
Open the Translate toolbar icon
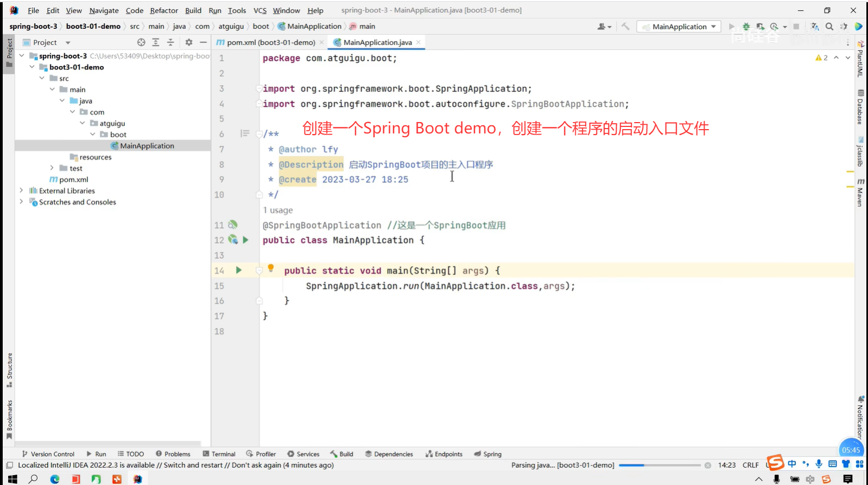coord(815,26)
